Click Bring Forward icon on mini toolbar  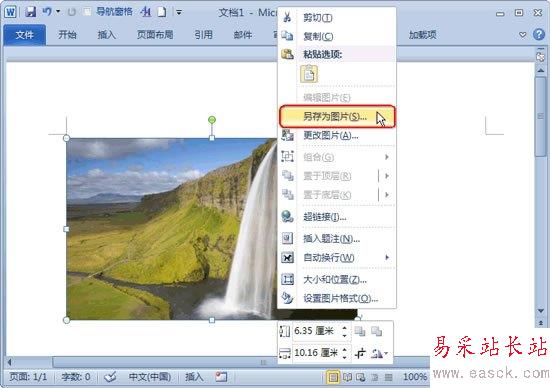(360, 331)
